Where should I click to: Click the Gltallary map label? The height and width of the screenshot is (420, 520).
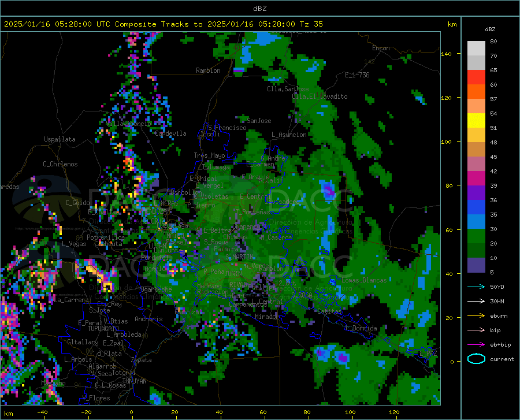pos(83,342)
